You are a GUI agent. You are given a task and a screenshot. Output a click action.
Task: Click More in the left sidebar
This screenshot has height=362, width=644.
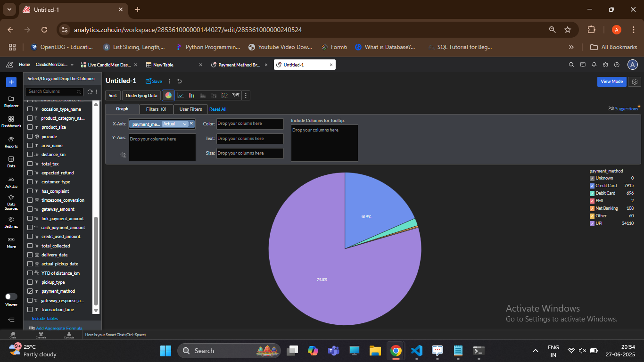pos(11,242)
